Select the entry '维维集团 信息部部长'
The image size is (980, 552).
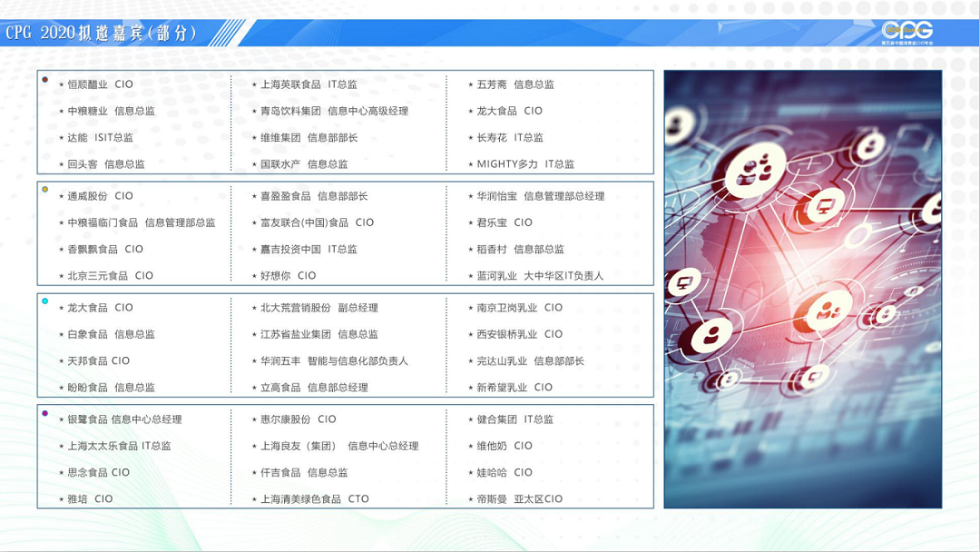point(309,137)
